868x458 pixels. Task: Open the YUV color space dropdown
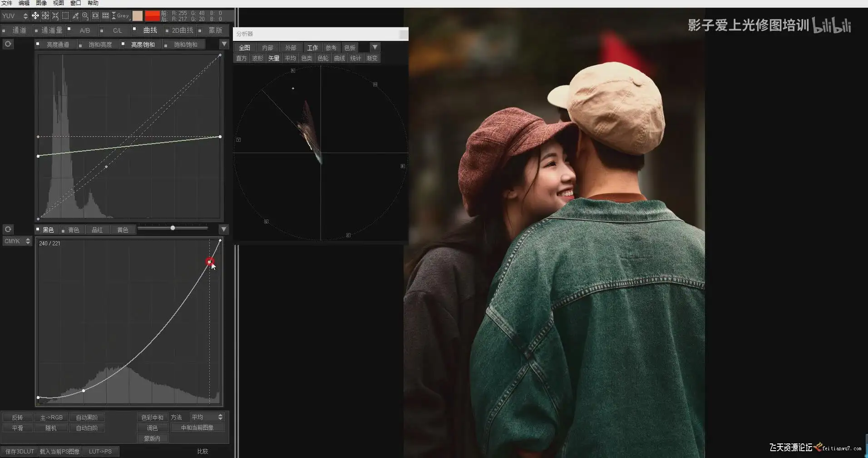pyautogui.click(x=15, y=16)
